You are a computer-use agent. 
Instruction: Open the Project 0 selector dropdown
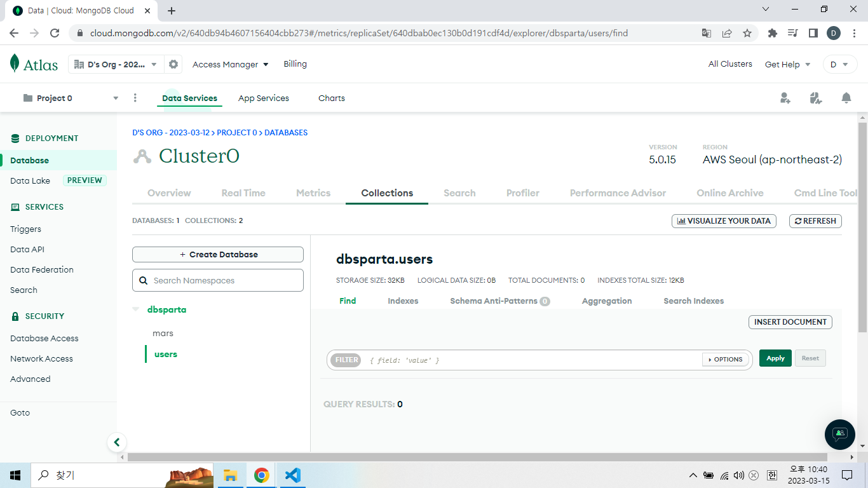pyautogui.click(x=71, y=98)
